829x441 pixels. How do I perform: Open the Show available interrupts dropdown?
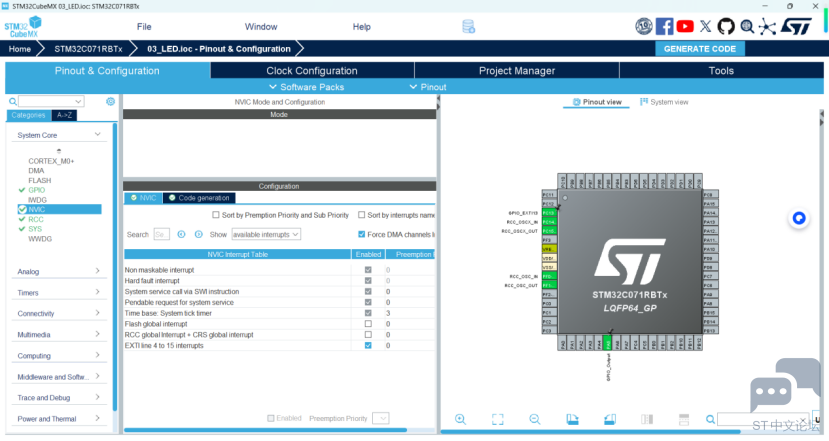click(266, 234)
